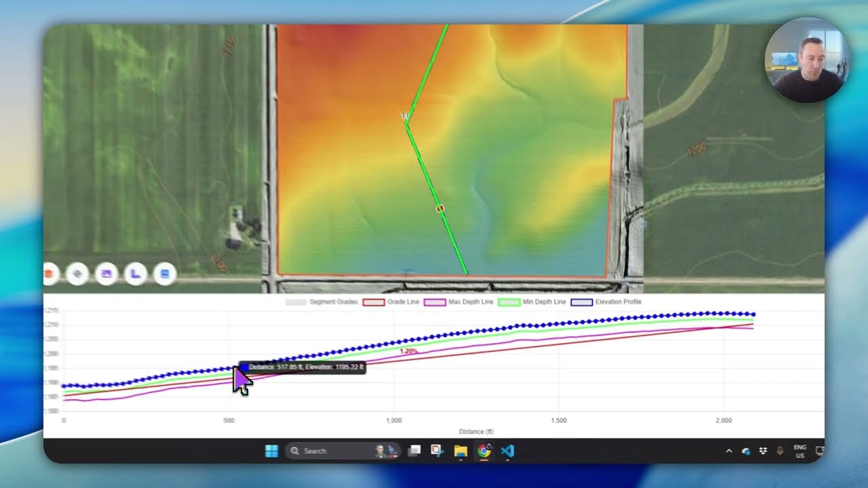Click the presenter webcam thumbnail
The height and width of the screenshot is (488, 868).
(807, 60)
